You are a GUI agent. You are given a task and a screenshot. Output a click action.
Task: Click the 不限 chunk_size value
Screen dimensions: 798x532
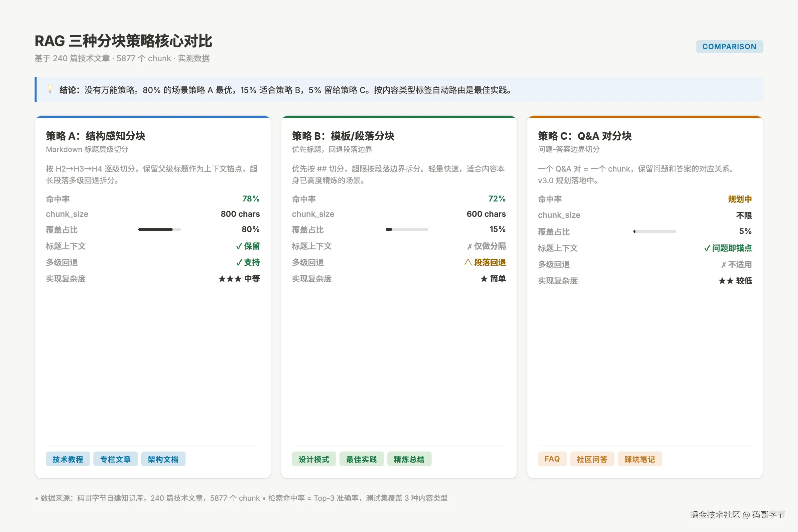pos(744,215)
